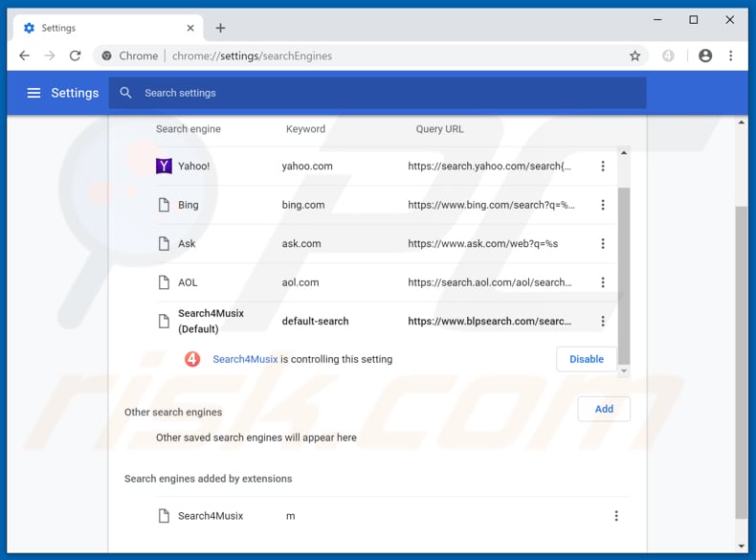Image resolution: width=756 pixels, height=560 pixels.
Task: Click the yahoo.com keyword
Action: 307,166
